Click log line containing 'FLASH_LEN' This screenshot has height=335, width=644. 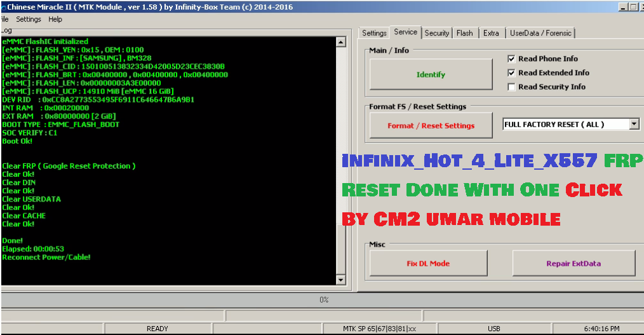coord(81,83)
